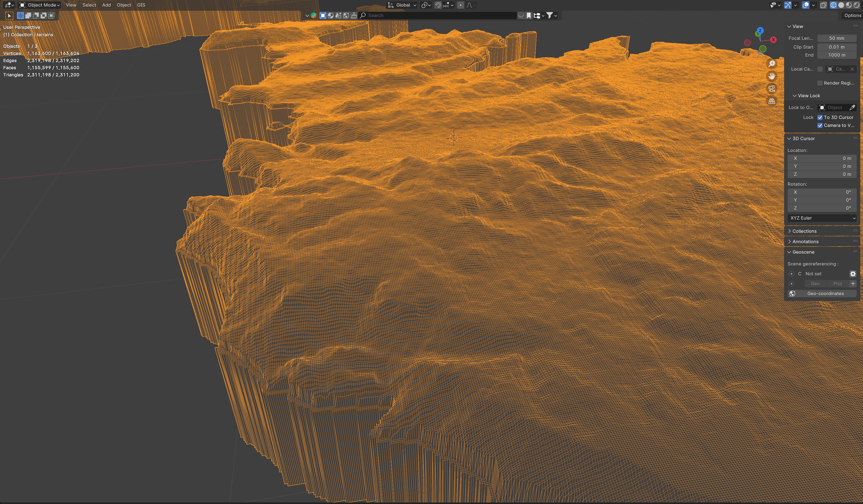Expand the Collections panel

point(804,231)
